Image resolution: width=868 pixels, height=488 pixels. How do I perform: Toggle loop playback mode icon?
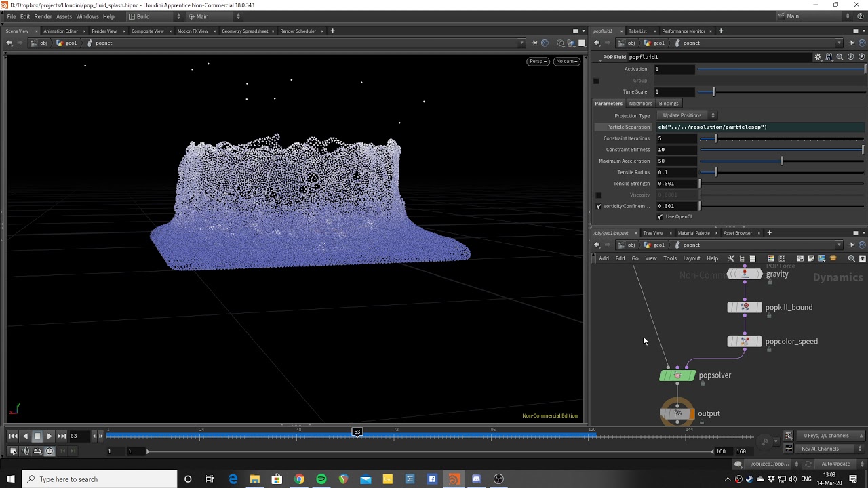[x=37, y=451]
